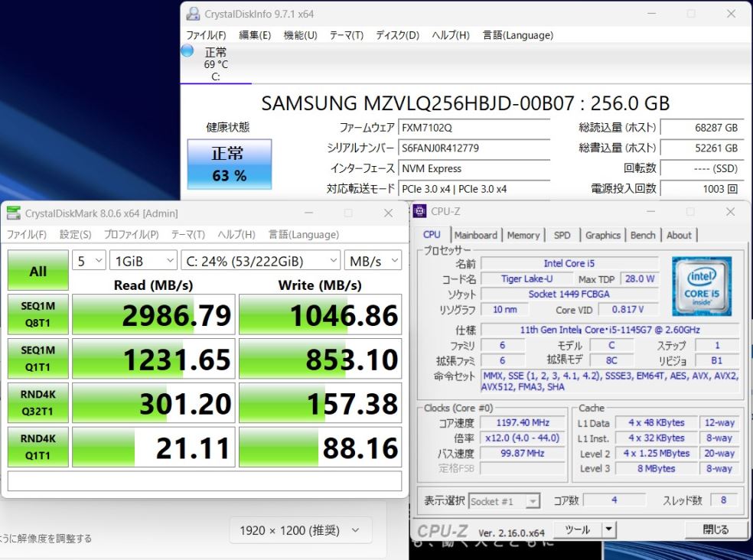Click the 閉じる button in CPU-Z
This screenshot has height=560, width=753.
pyautogui.click(x=716, y=529)
